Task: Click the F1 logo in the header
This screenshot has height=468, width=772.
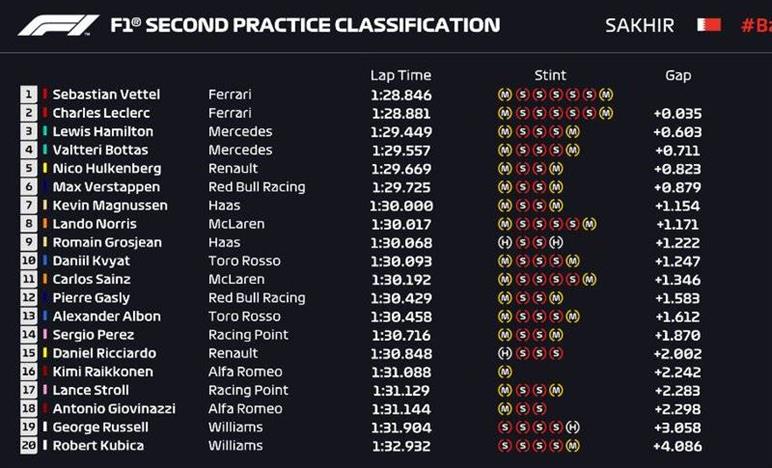Action: (58, 25)
